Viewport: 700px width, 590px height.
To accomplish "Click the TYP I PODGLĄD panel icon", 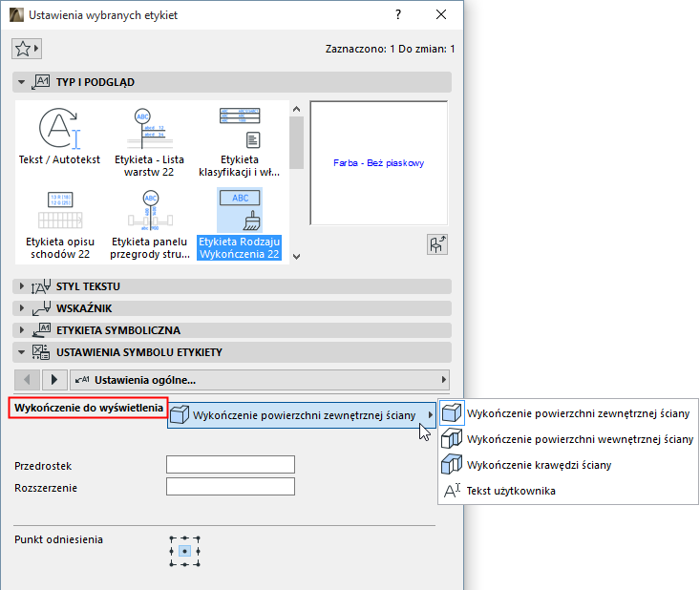I will coord(41,82).
